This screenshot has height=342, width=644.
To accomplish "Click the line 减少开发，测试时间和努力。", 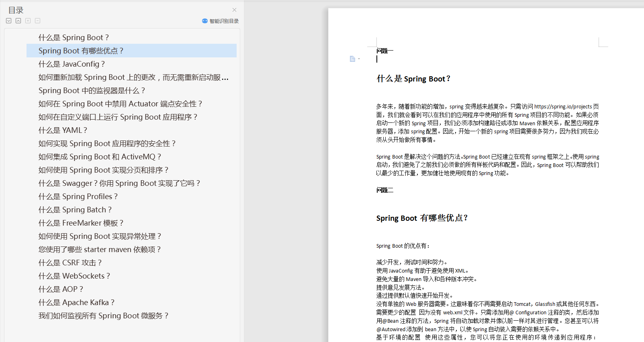I will click(412, 263).
